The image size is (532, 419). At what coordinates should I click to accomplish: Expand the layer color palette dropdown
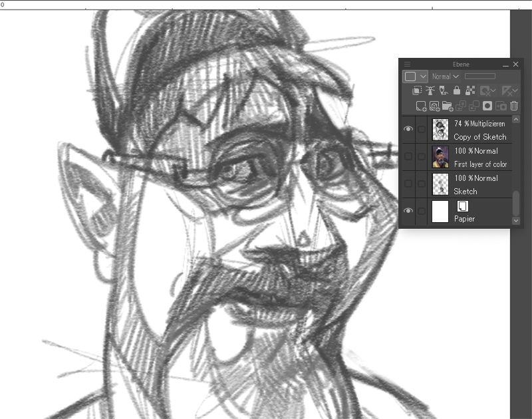click(x=423, y=76)
